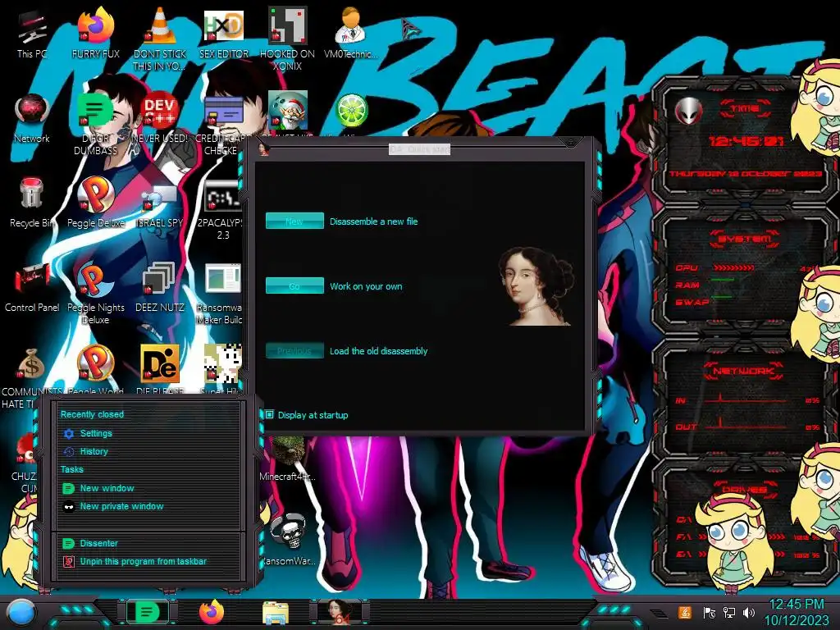Click New to disassemble a new file
The height and width of the screenshot is (630, 840).
pos(294,221)
